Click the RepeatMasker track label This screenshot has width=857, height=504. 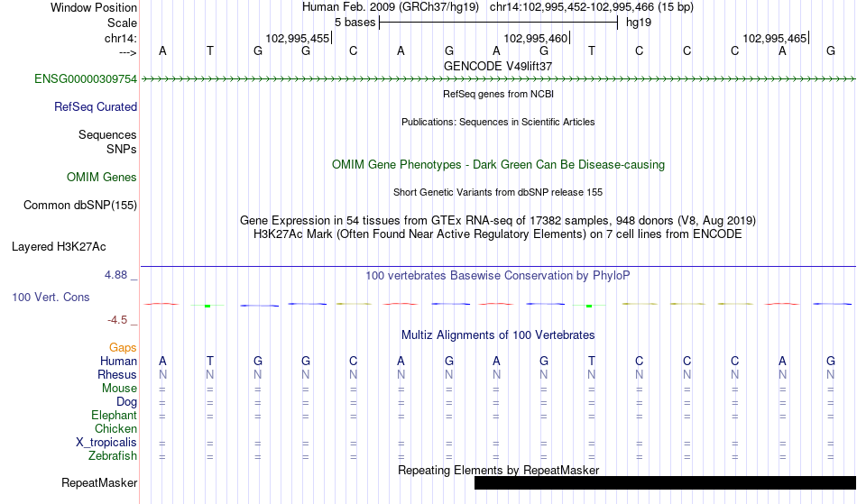click(99, 482)
